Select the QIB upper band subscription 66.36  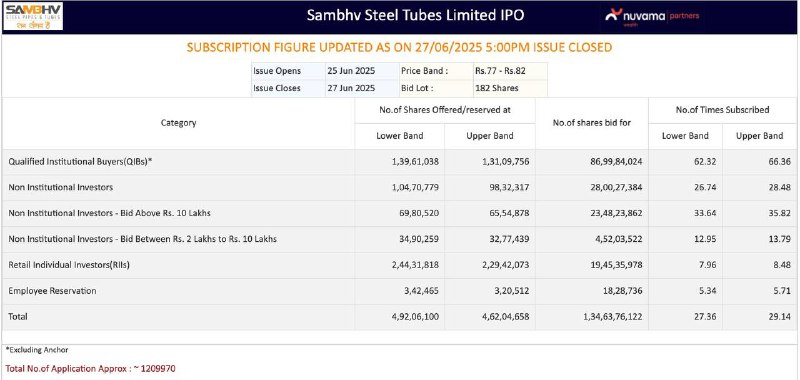772,162
